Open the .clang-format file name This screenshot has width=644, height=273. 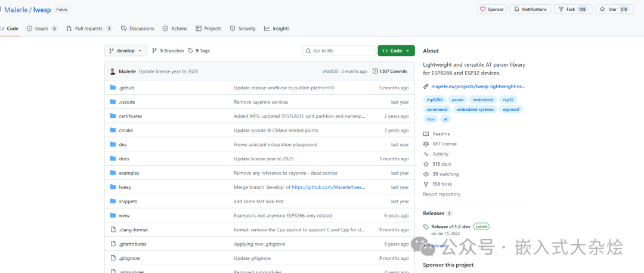coord(134,230)
